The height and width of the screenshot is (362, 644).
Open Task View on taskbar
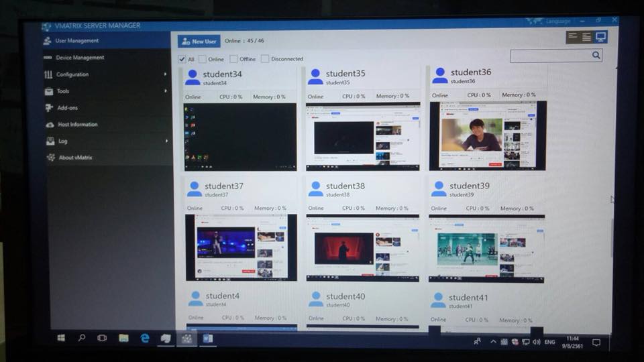click(x=102, y=338)
